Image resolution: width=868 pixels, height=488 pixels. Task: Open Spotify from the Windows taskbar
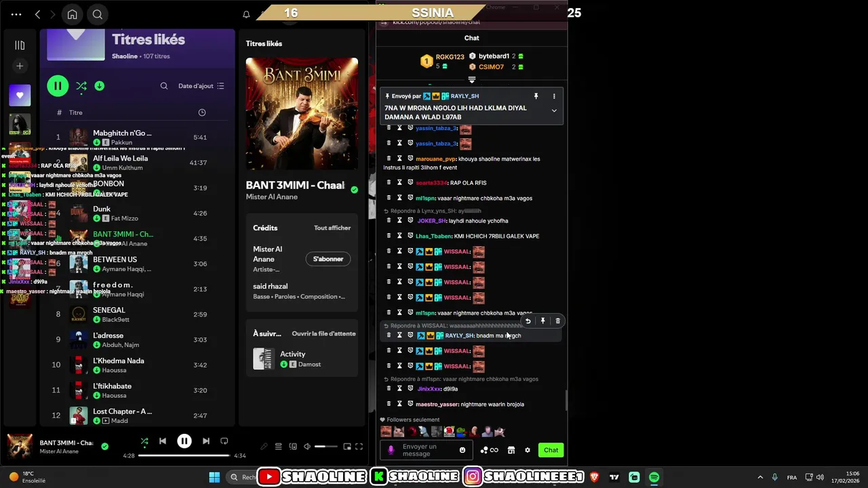click(654, 477)
